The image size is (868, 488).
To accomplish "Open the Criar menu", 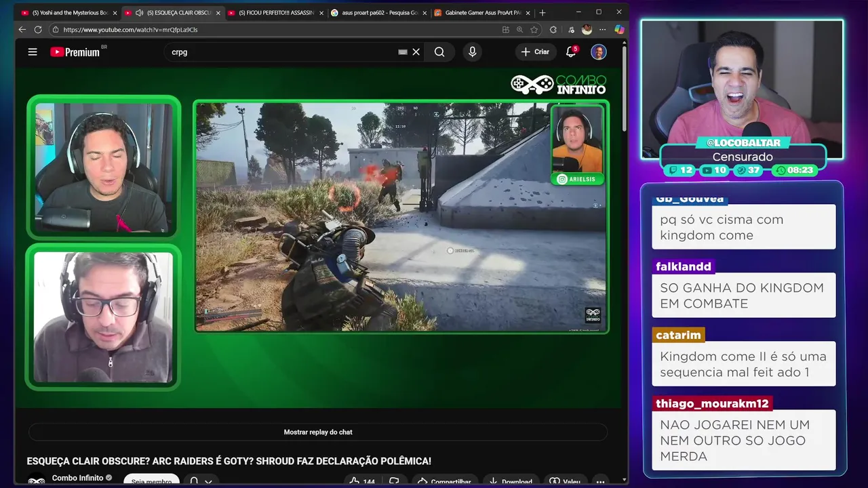I will [535, 52].
